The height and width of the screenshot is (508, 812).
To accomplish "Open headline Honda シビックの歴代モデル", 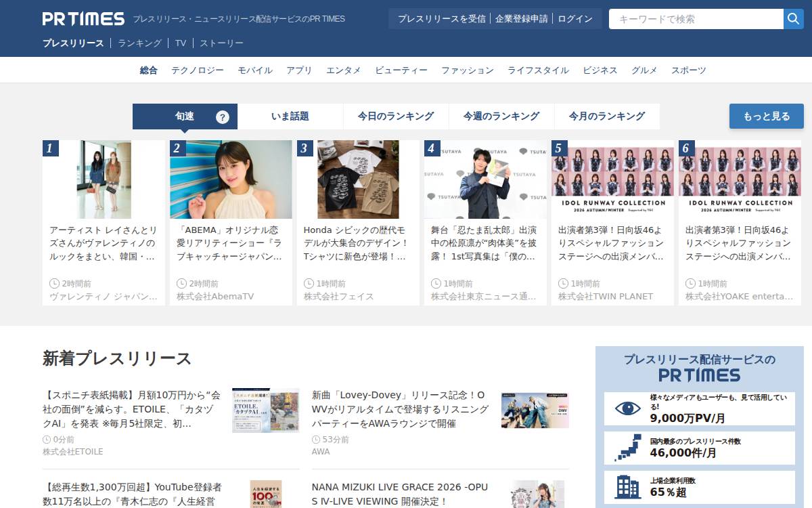I will [358, 244].
